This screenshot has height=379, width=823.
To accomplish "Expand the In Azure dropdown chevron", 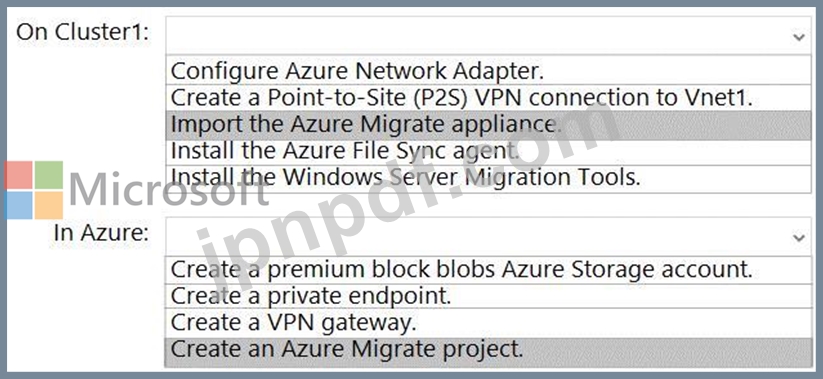I will point(799,238).
